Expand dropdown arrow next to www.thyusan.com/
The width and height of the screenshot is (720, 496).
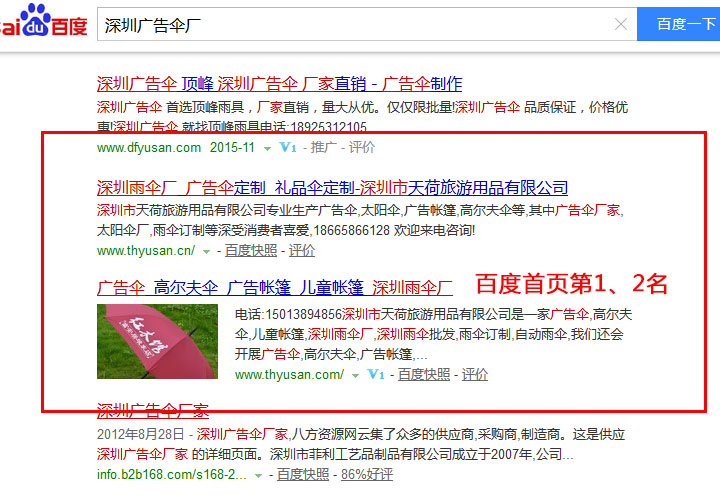pos(354,376)
